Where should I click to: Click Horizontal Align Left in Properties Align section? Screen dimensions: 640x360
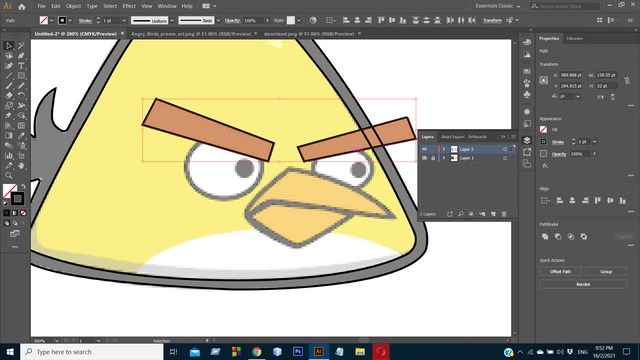tap(560, 200)
